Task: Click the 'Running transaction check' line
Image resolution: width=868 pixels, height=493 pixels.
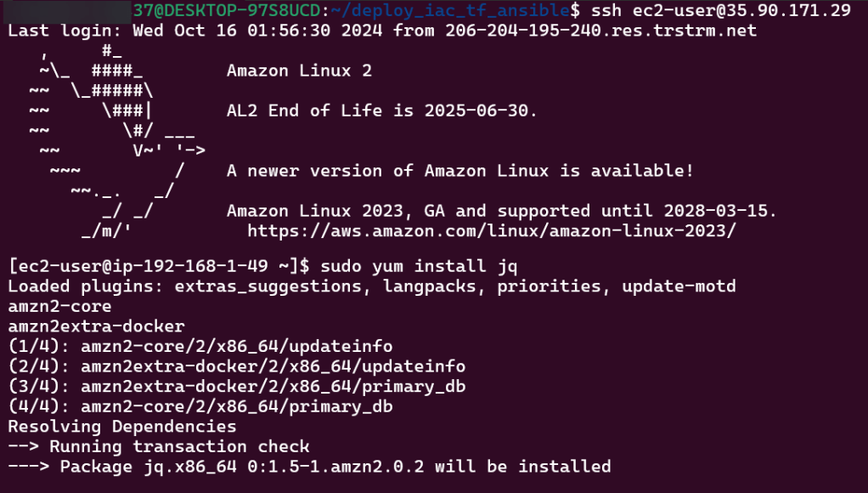Action: (179, 446)
